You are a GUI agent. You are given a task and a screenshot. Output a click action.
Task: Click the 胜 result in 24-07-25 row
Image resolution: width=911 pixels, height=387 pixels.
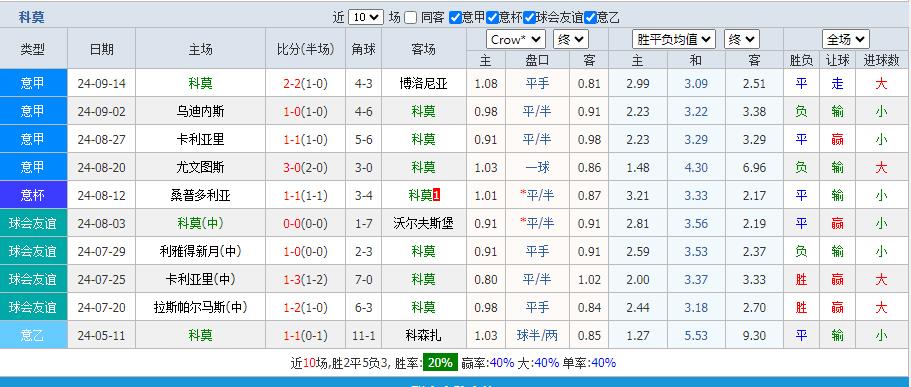click(x=801, y=280)
